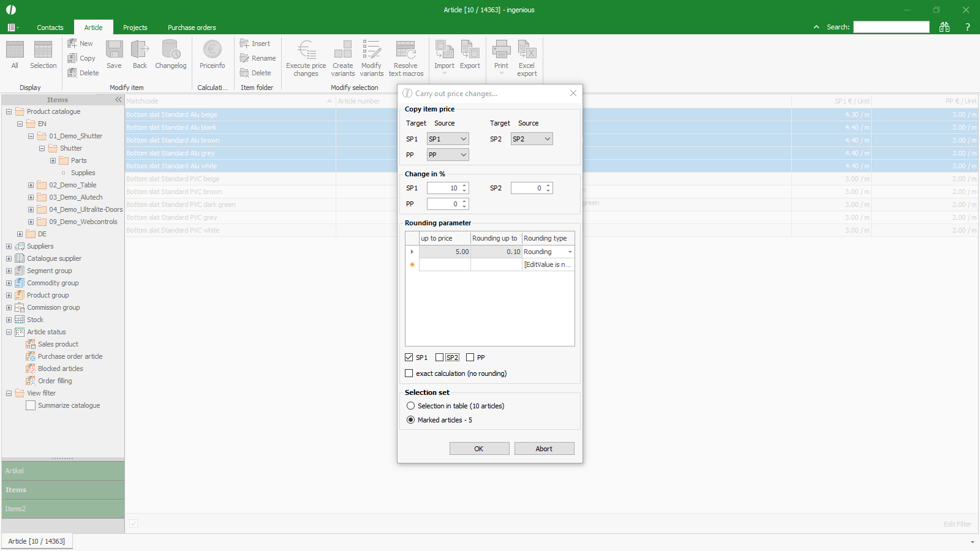Confirm price changes with OK button
This screenshot has width=980, height=551.
click(x=479, y=449)
